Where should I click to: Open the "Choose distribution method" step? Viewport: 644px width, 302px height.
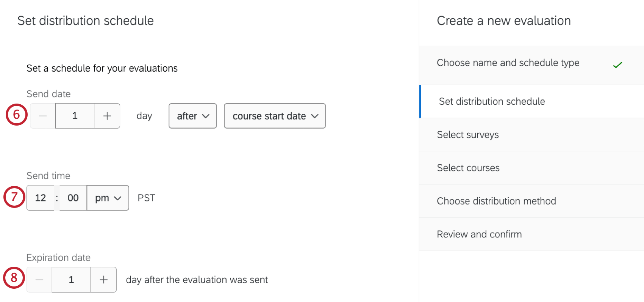click(x=496, y=201)
